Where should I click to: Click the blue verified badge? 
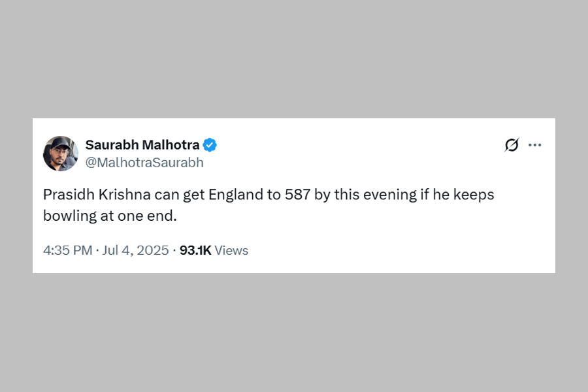coord(210,145)
